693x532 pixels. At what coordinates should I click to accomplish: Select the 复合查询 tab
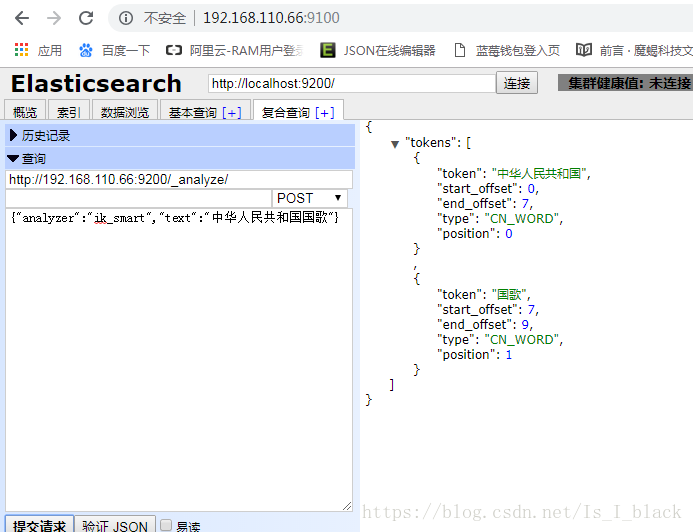(x=286, y=113)
